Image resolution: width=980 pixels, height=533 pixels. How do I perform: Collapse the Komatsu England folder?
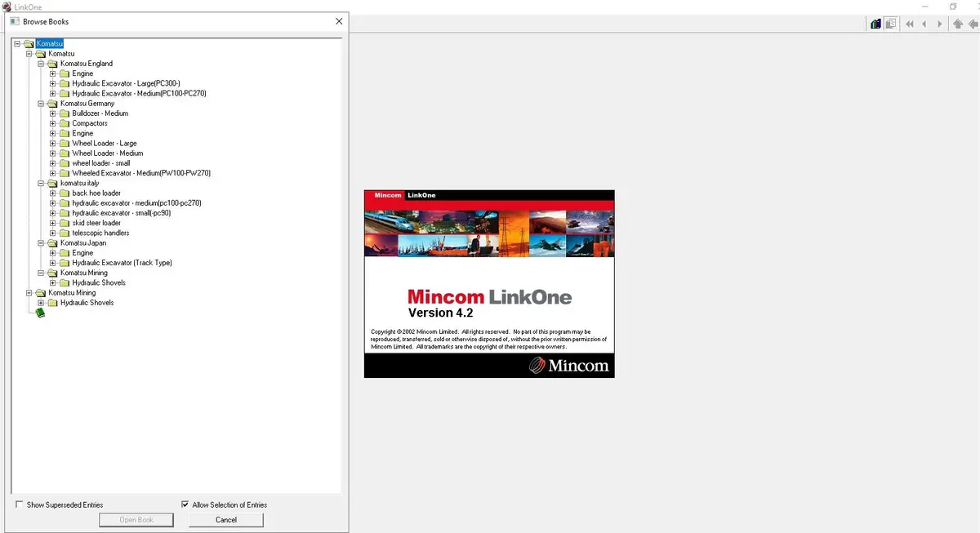coord(41,64)
